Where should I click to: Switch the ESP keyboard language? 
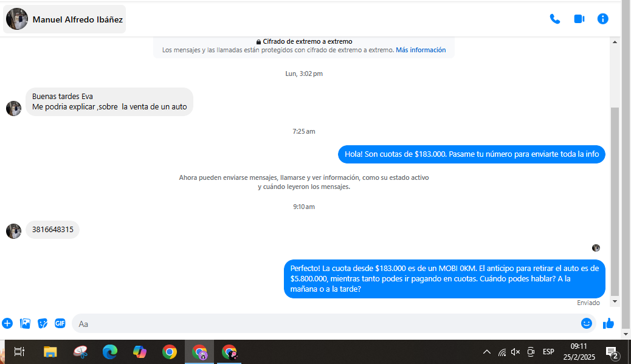(x=548, y=352)
